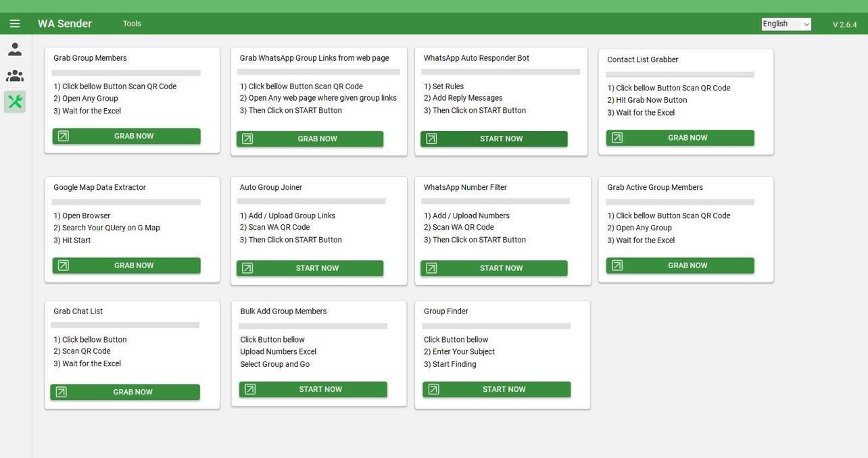Click the Grab Active Group Members title
The height and width of the screenshot is (458, 868).
click(x=655, y=187)
